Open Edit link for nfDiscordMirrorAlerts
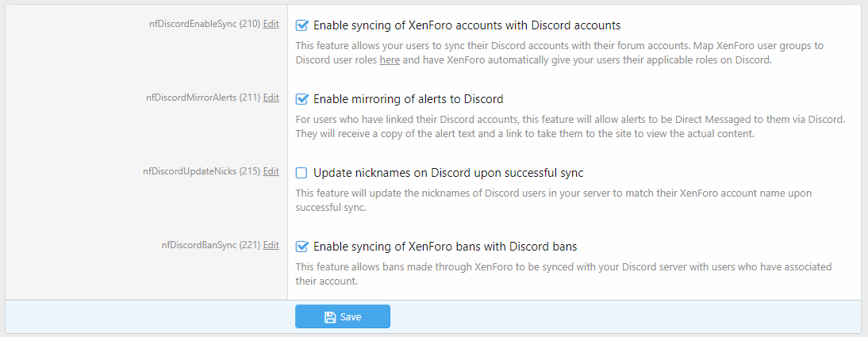868x337 pixels. 271,98
